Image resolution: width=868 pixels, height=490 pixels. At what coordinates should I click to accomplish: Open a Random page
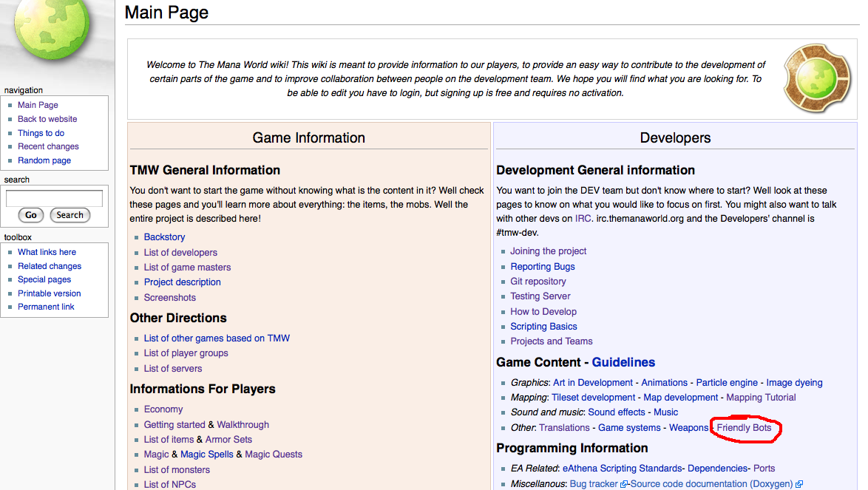coord(44,160)
